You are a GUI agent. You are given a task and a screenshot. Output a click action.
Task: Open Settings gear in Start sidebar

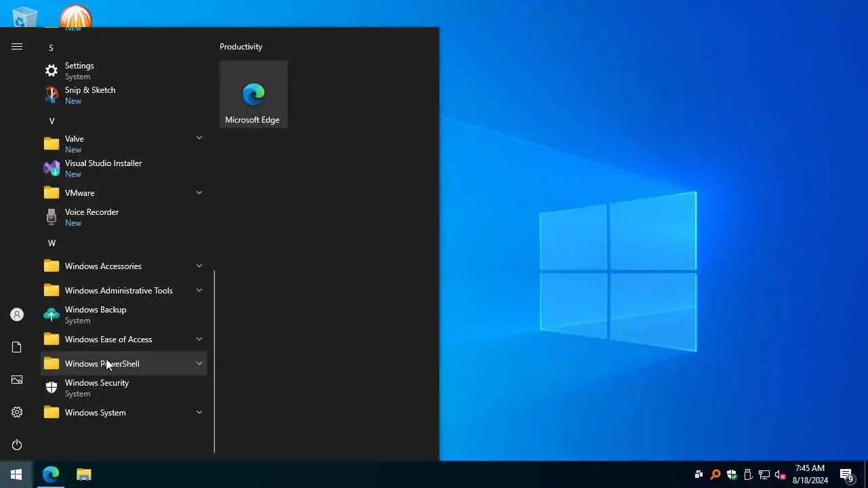coord(17,412)
